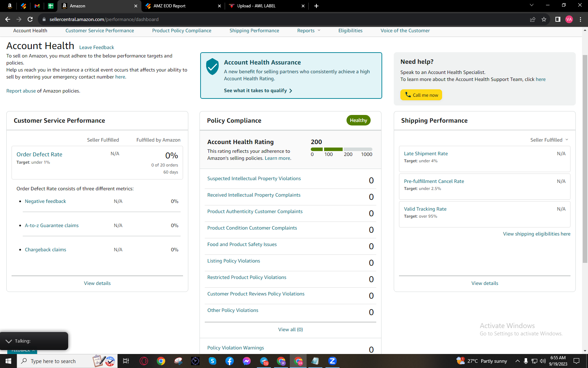Screen dimensions: 588x368
Task: Collapse the Talking panel
Action: (x=9, y=341)
